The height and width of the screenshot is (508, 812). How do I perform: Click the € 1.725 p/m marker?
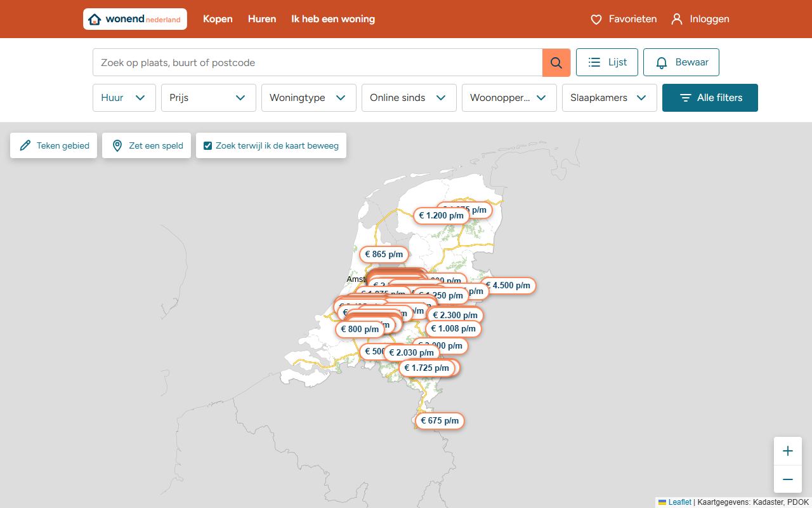(x=427, y=368)
